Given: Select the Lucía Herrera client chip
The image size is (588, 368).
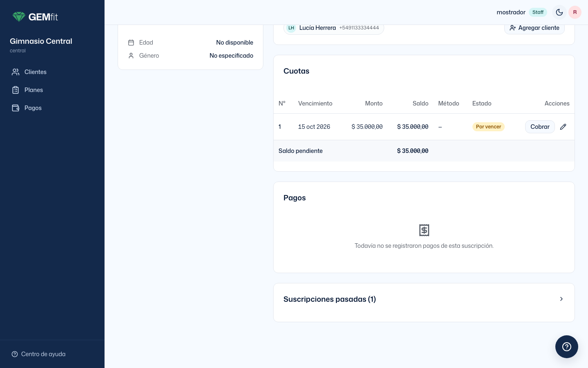Looking at the screenshot, I should coord(334,28).
